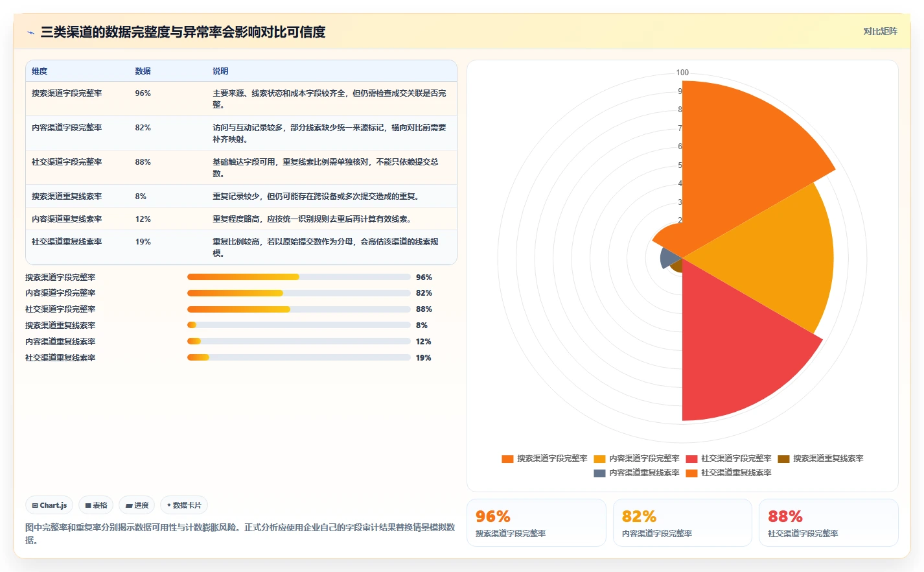Screen dimensions: 924x572
Task: Click the 搜索渠道字段完整率 96% progress bar
Action: click(x=299, y=277)
